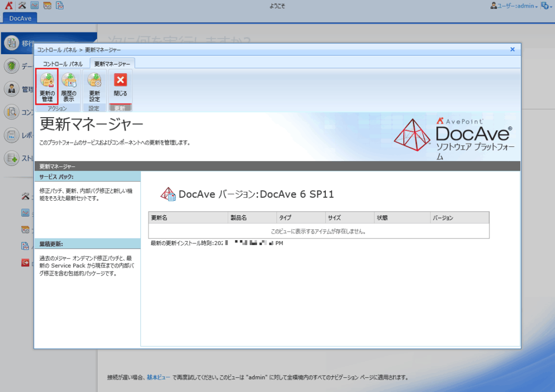The image size is (555, 392).
Task: Click the AvePoint logo icon in the top bar
Action: [x=9, y=5]
